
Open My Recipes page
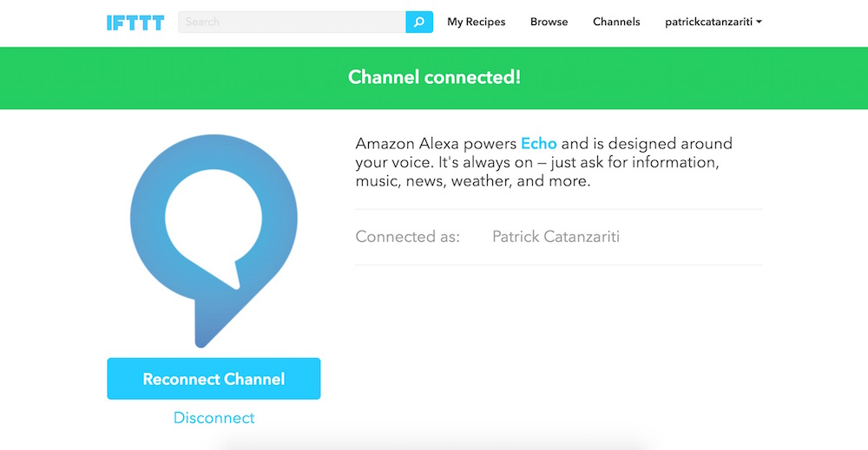pyautogui.click(x=476, y=23)
